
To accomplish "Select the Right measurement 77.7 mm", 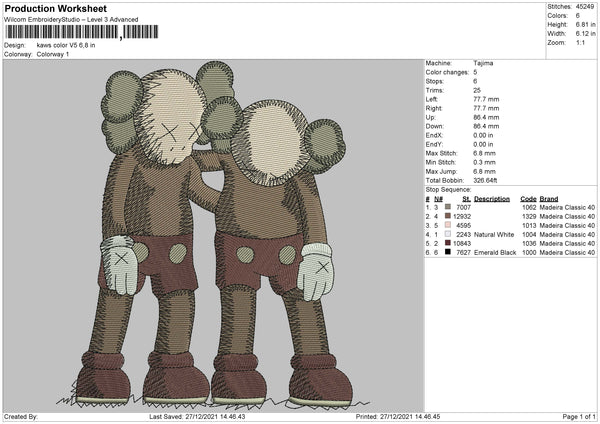I will (486, 108).
